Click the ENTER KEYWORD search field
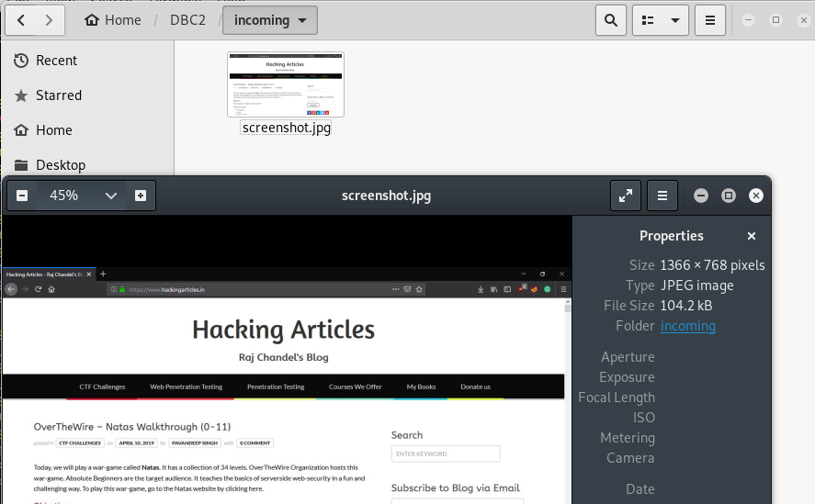This screenshot has height=504, width=815. coord(446,454)
